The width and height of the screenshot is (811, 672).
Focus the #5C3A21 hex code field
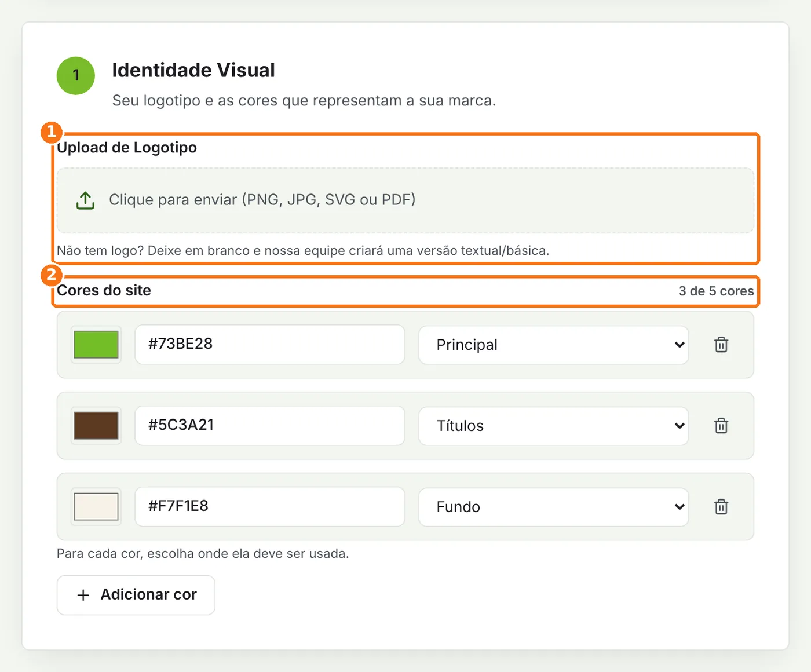(270, 425)
